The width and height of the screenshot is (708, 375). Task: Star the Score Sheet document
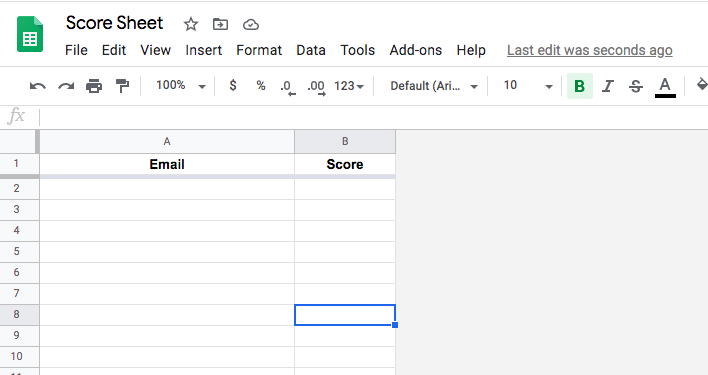(191, 24)
